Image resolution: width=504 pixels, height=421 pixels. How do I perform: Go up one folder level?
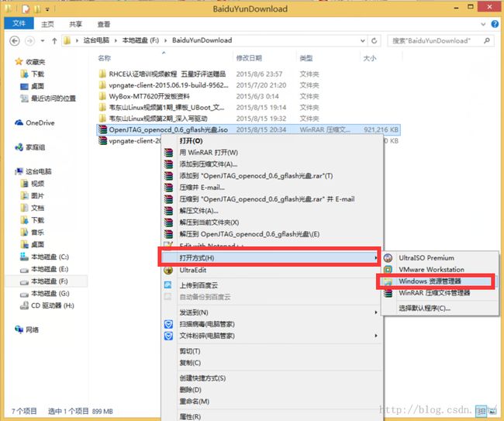54,41
